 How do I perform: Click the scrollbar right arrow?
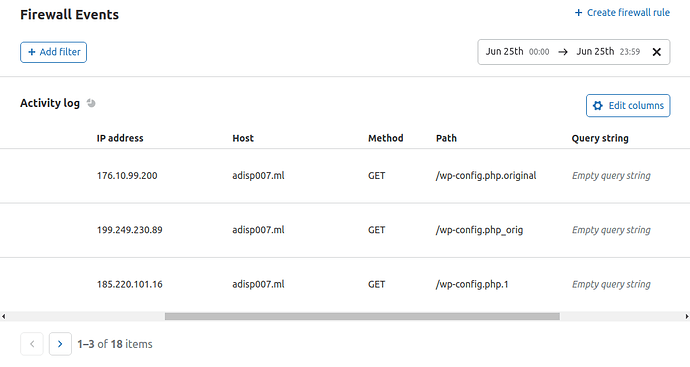click(686, 316)
